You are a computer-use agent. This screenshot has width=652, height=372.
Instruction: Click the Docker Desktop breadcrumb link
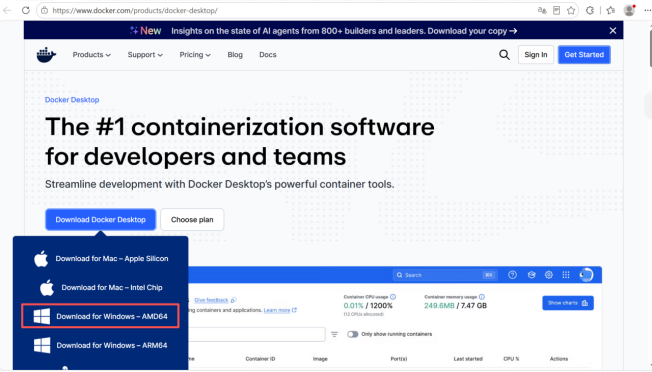coord(72,100)
